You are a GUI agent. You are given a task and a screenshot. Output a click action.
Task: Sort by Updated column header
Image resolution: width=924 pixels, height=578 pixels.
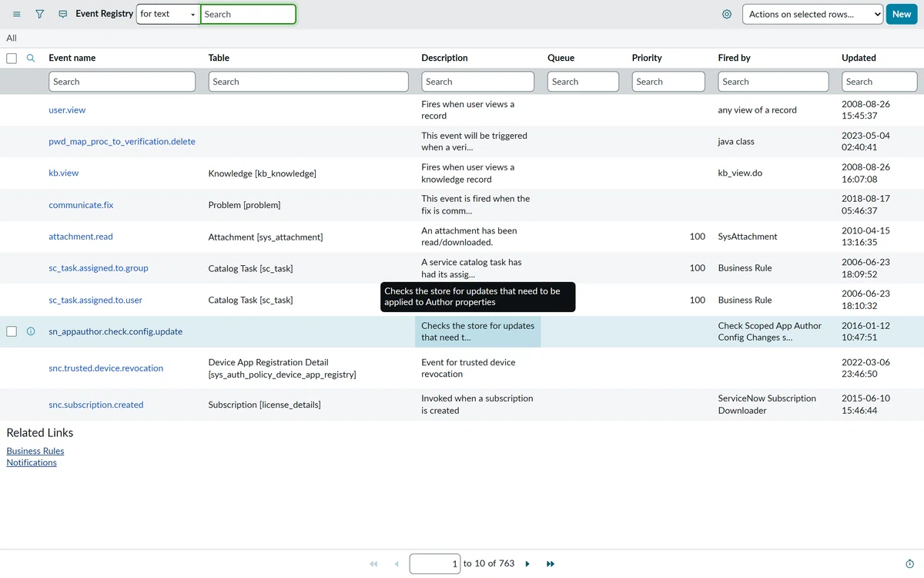click(x=859, y=58)
